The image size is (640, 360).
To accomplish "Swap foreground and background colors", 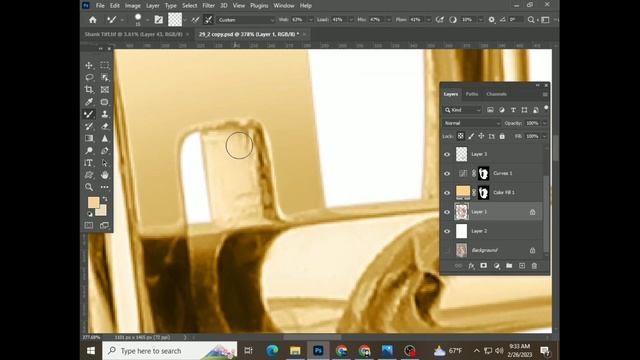I will click(x=105, y=199).
